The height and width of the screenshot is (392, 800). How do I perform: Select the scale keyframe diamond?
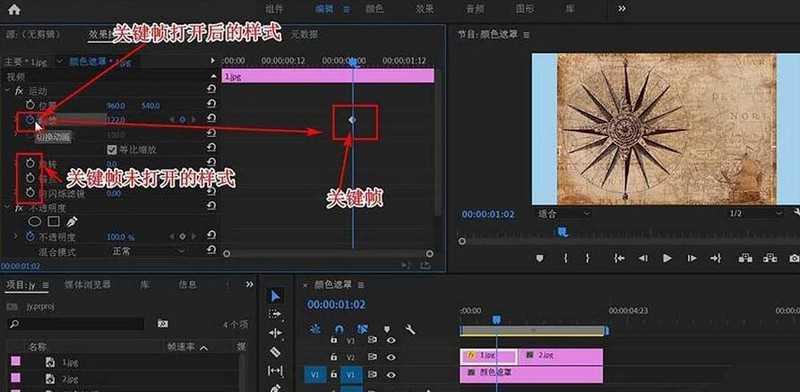coord(352,120)
